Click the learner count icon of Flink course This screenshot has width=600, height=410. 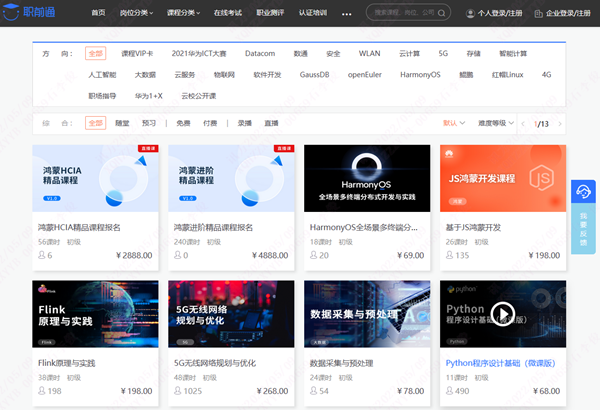42,390
